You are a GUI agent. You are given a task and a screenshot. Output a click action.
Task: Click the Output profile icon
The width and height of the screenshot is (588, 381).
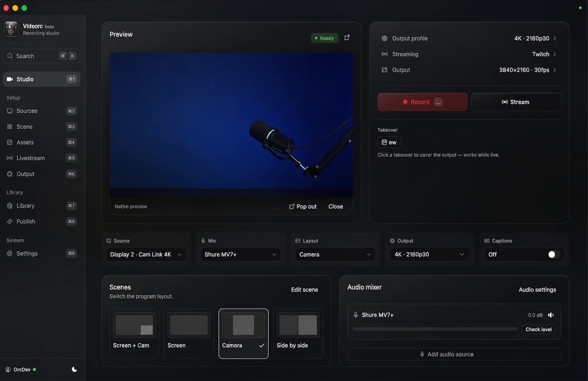point(384,38)
